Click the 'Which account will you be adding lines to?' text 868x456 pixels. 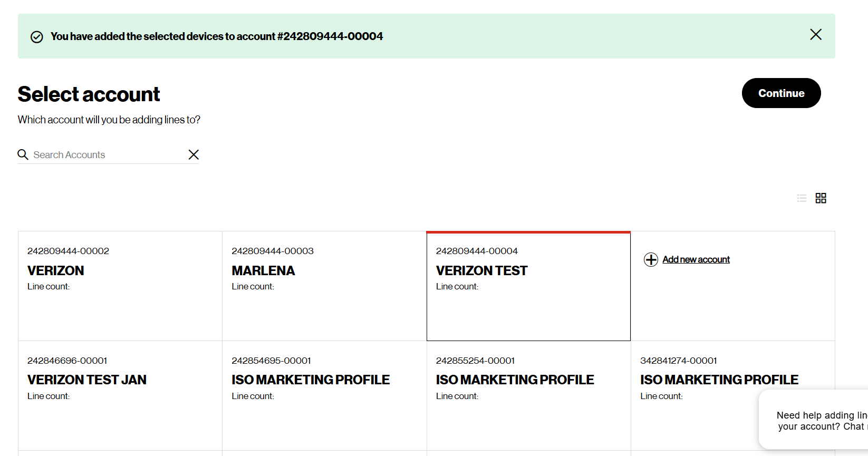[x=109, y=120]
